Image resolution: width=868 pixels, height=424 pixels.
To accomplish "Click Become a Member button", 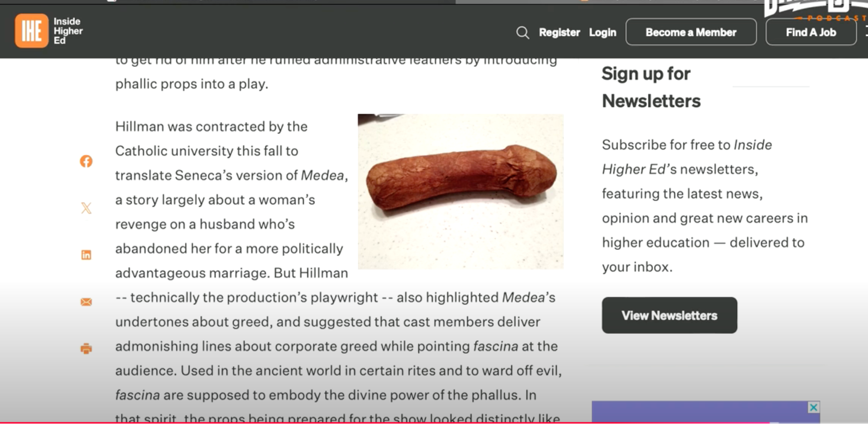I will click(691, 32).
